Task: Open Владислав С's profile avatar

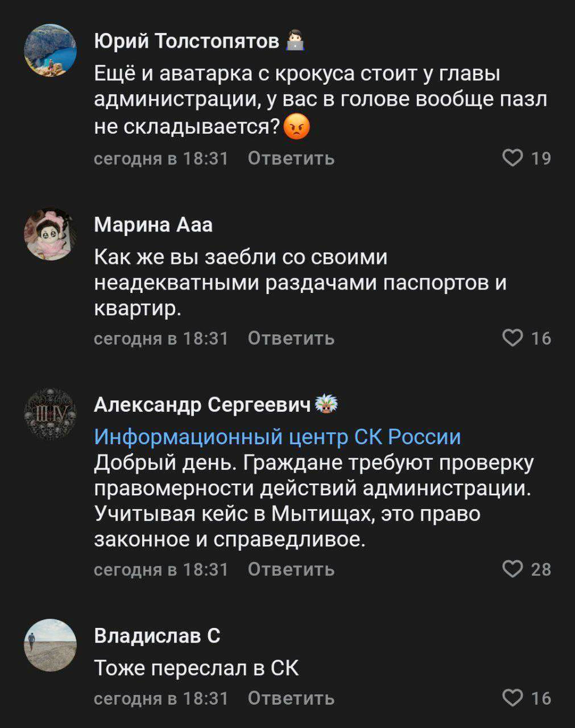Action: pyautogui.click(x=50, y=645)
